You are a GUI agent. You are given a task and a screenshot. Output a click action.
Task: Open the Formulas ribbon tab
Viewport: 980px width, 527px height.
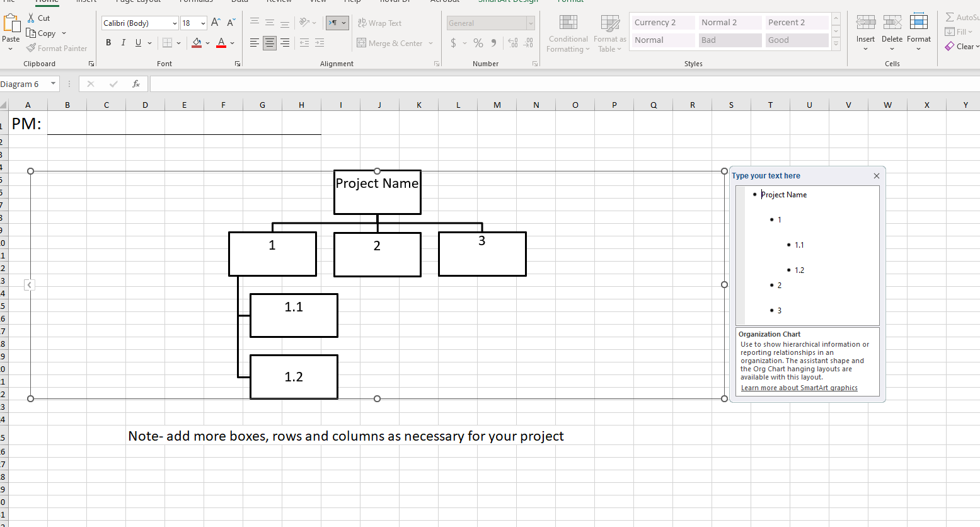(195, 2)
